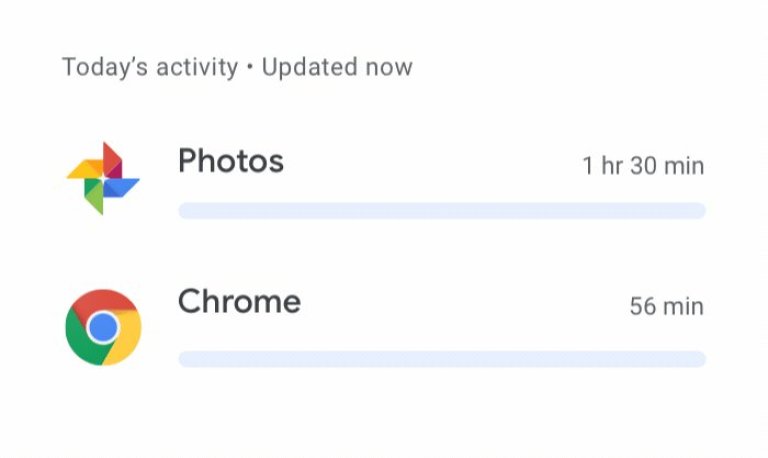Open the Photos app activity entry
This screenshot has width=768, height=458.
pyautogui.click(x=231, y=161)
